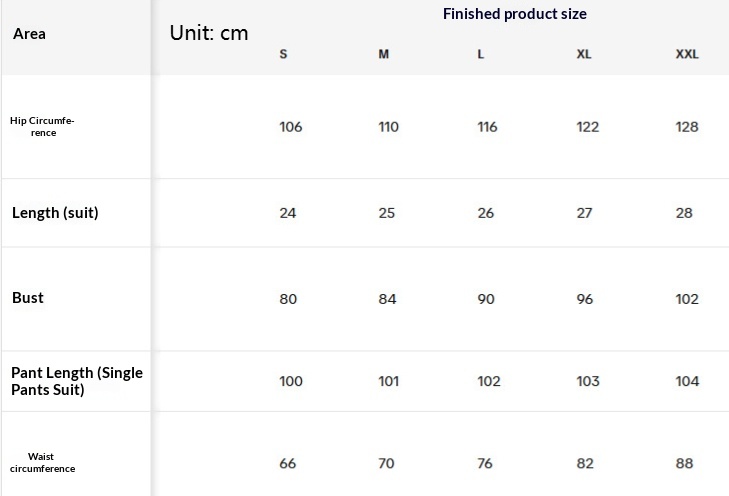This screenshot has height=496, width=729.
Task: Select the XXL size column header
Action: pos(687,54)
